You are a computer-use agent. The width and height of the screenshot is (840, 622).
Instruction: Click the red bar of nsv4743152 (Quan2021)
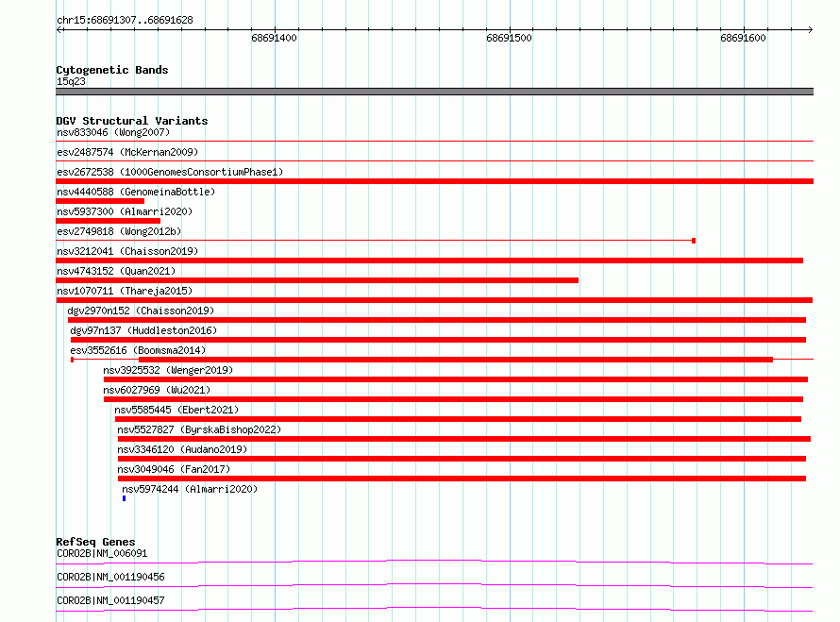click(317, 280)
